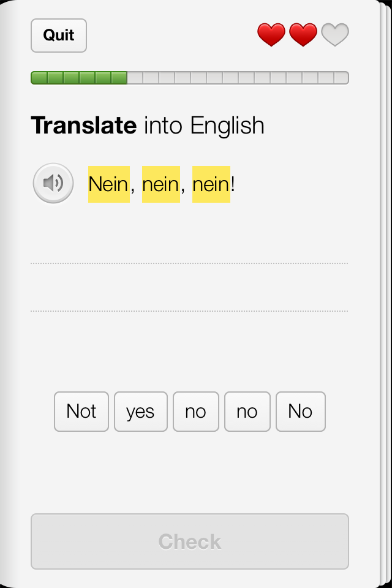Screen dimensions: 392x588
Task: Click the stacked page edge on the right
Action: 385,294
